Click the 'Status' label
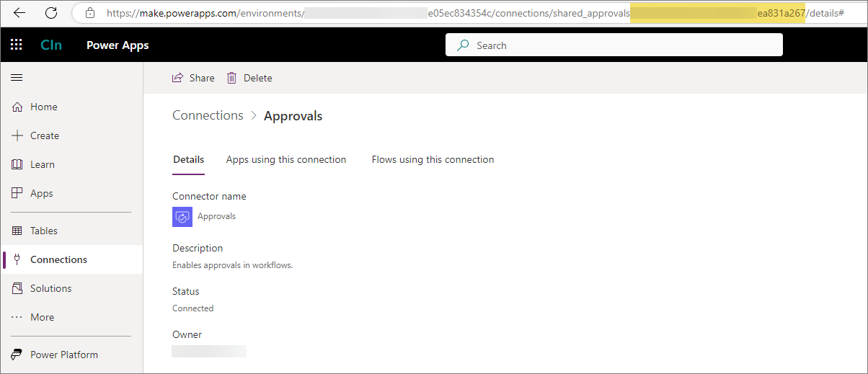868x374 pixels. (x=186, y=291)
